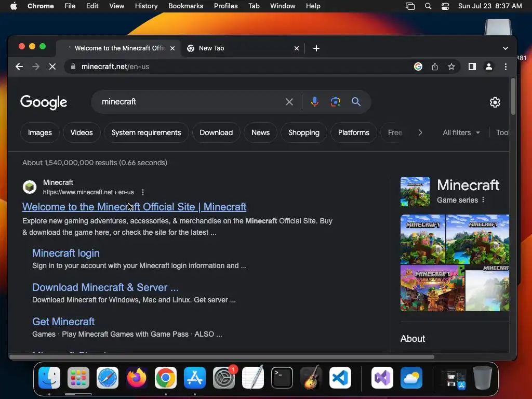The width and height of the screenshot is (532, 399).
Task: Open Finder from the Dock
Action: (49, 378)
